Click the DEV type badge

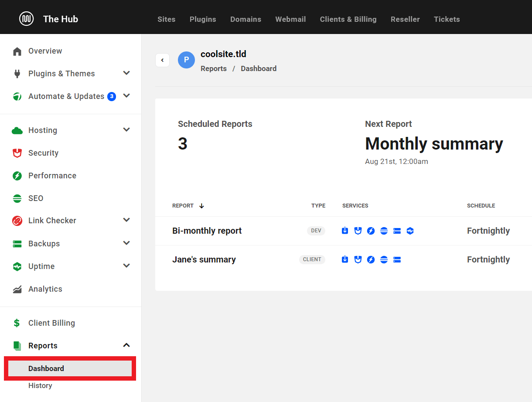pos(316,231)
